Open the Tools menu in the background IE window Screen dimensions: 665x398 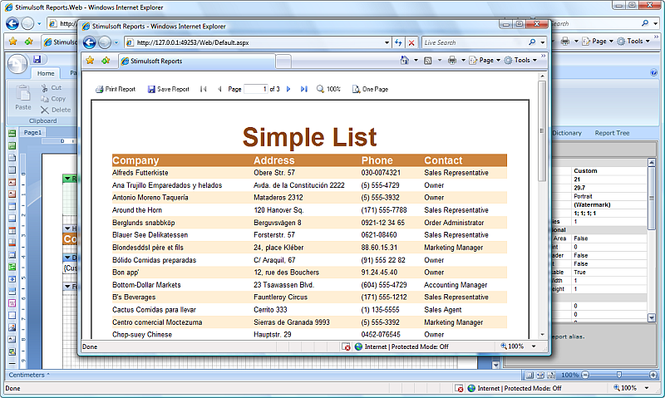click(x=634, y=41)
